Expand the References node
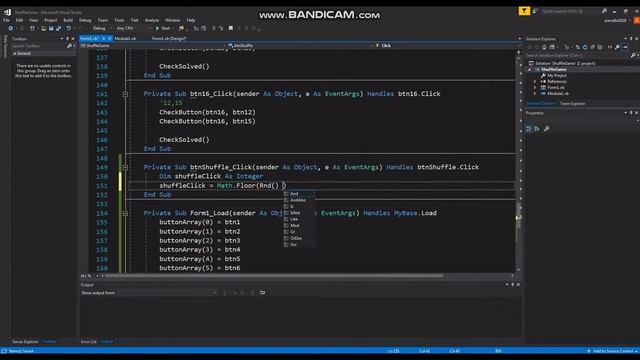This screenshot has width=640, height=360. (535, 82)
